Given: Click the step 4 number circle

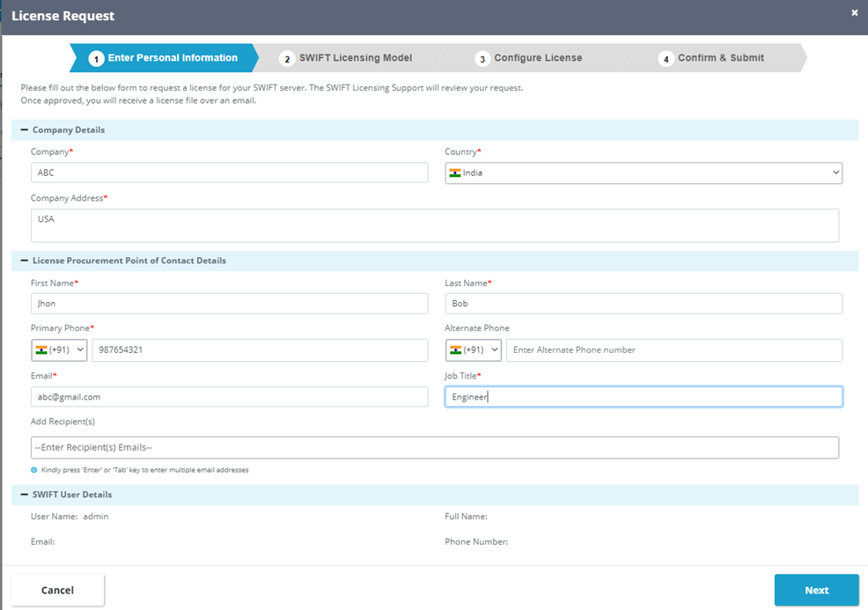Looking at the screenshot, I should (666, 59).
